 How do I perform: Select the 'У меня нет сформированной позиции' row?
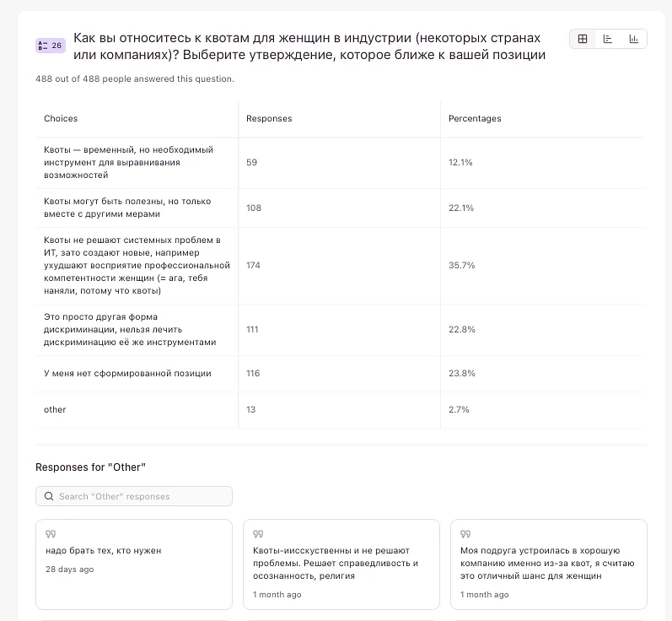(x=127, y=373)
